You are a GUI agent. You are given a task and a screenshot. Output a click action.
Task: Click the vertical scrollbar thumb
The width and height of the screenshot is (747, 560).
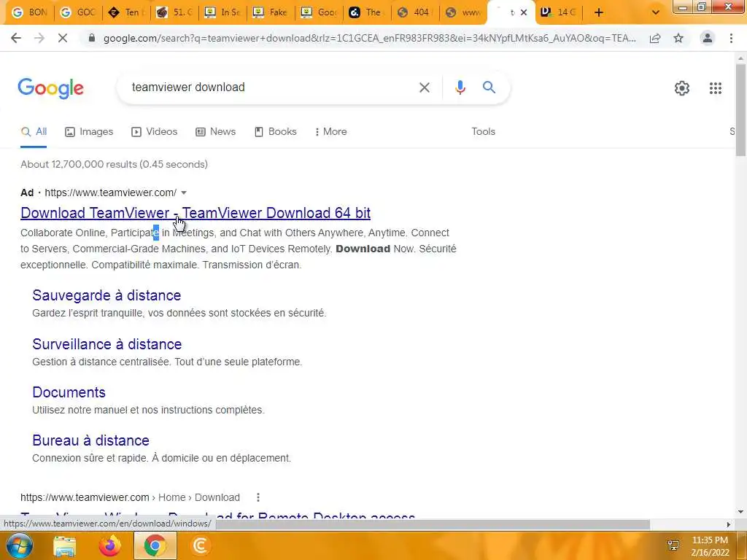point(741,109)
